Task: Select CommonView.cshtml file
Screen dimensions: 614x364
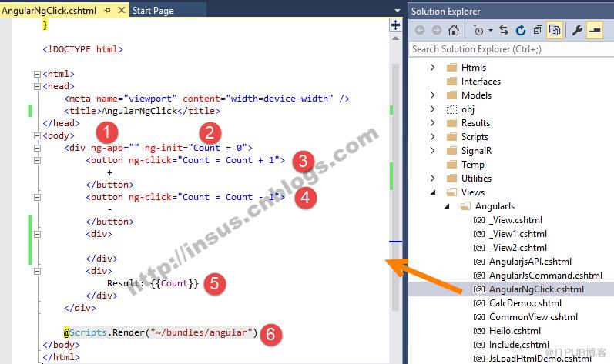Action: tap(533, 317)
